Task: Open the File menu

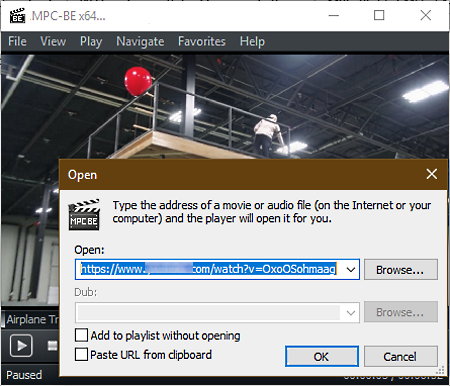Action: 17,41
